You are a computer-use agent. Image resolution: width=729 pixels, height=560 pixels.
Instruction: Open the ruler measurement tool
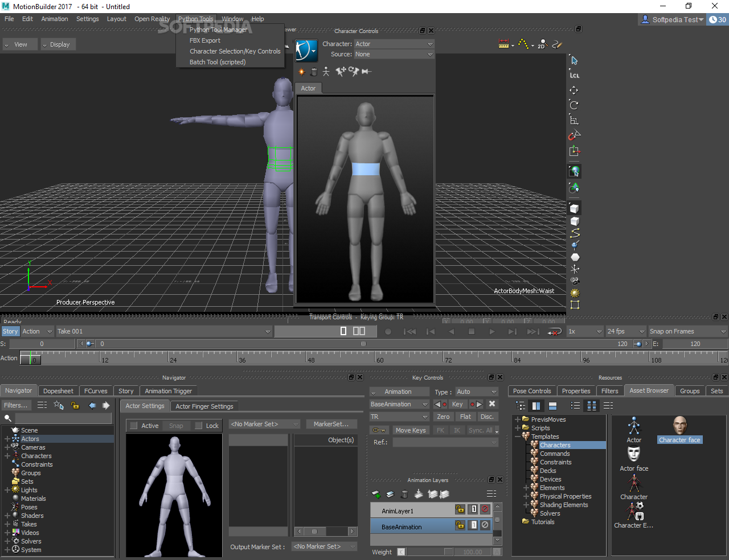click(503, 44)
